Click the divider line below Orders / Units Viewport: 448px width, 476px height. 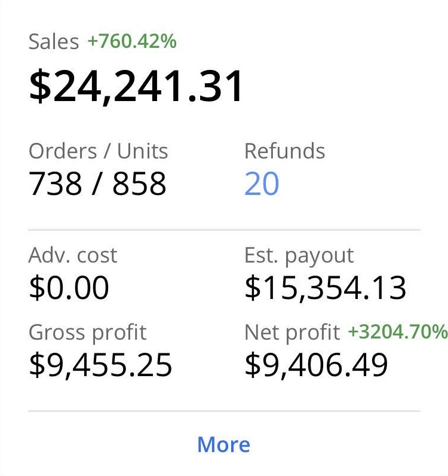[x=224, y=230]
